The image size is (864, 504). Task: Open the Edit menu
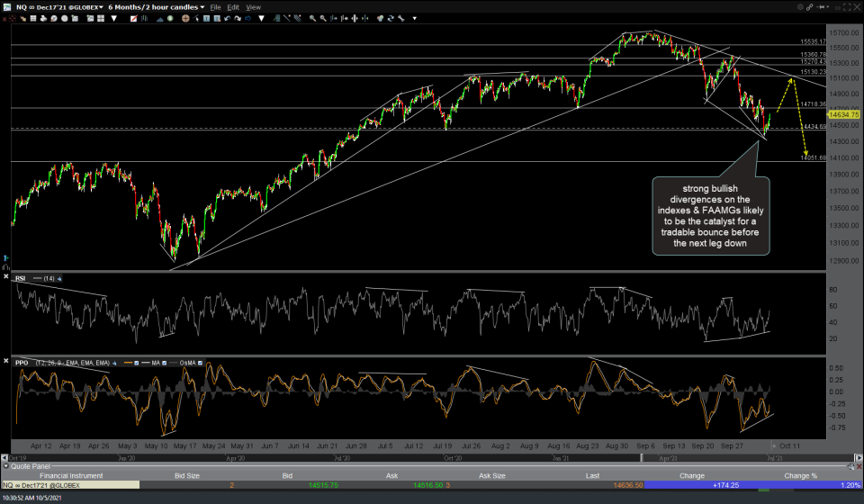233,7
